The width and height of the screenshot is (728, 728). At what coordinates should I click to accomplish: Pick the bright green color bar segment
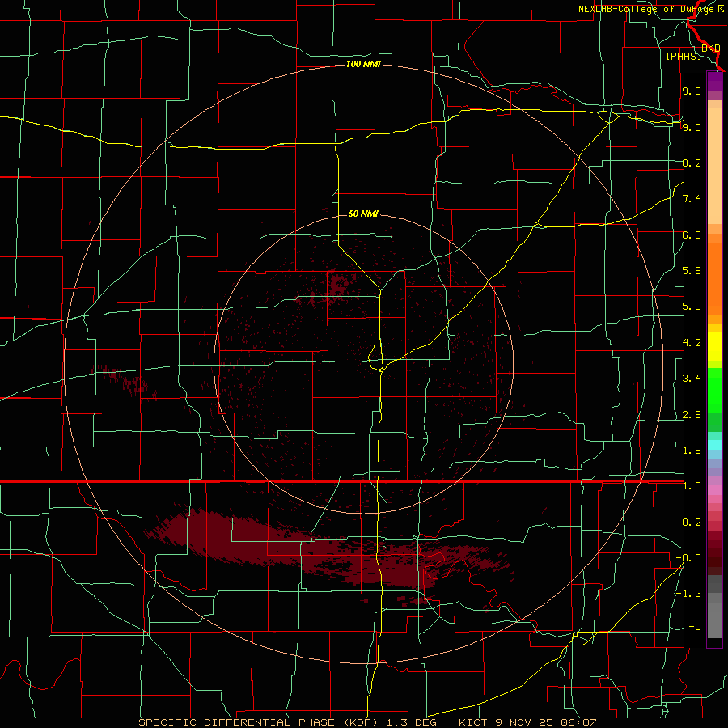[714, 391]
